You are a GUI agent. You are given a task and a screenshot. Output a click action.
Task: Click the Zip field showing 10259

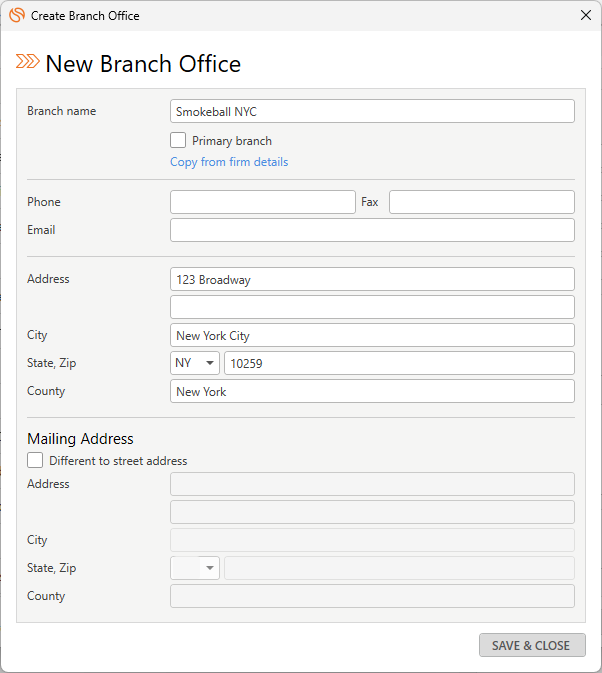coord(399,363)
